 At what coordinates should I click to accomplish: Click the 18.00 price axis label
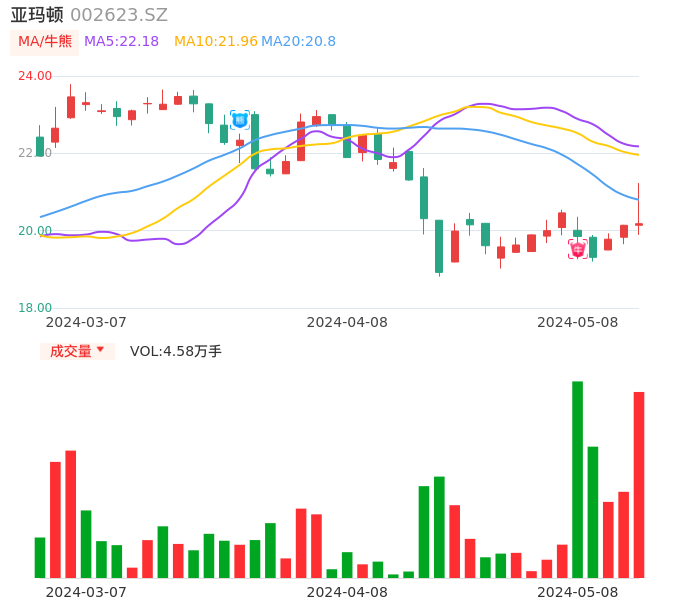click(35, 308)
